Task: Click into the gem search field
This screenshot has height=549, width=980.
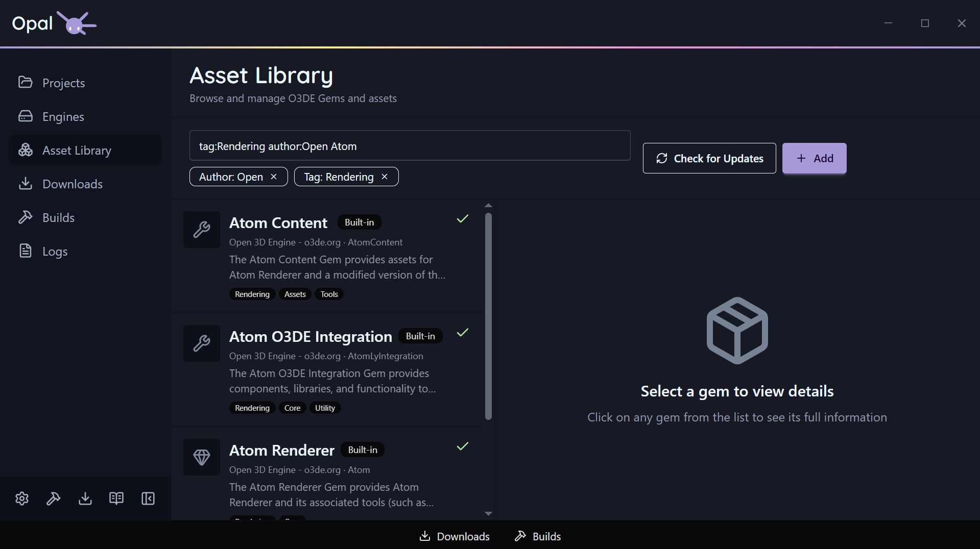Action: 410,146
